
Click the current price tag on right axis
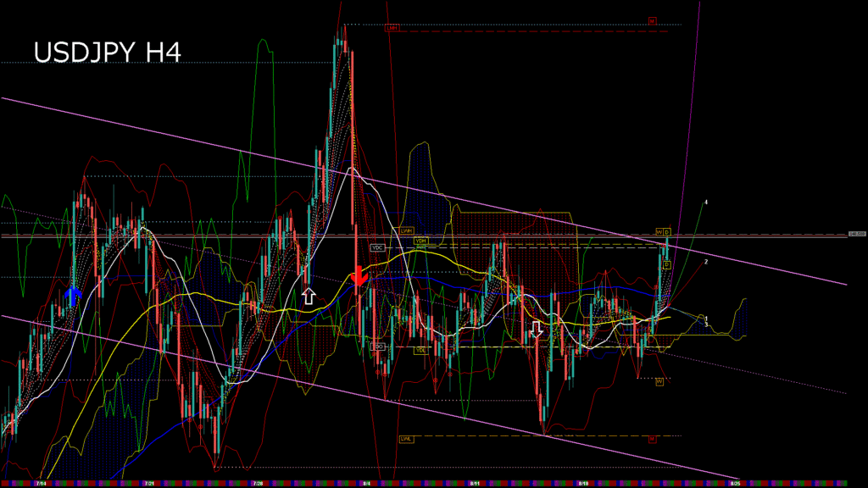tap(857, 234)
